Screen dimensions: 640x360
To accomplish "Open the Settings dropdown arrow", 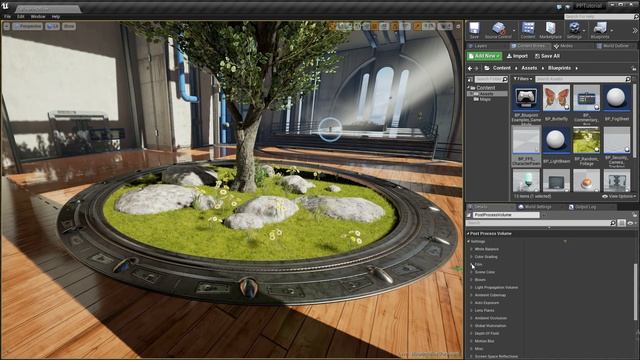I will (584, 31).
